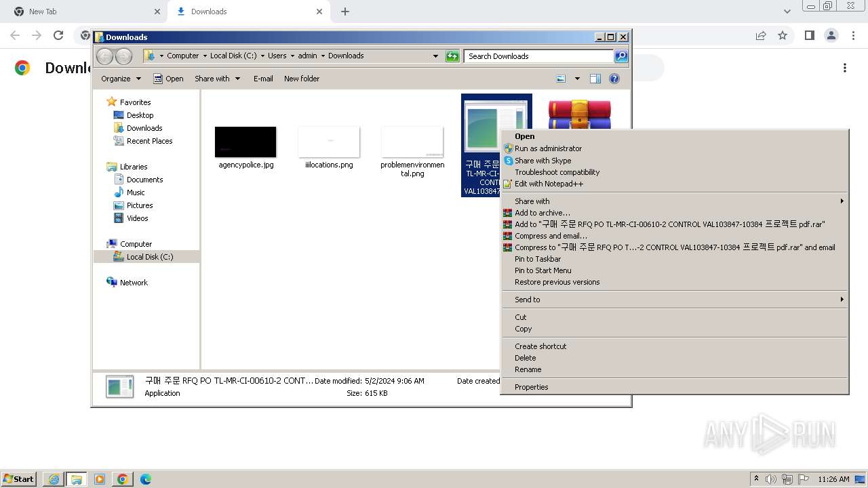
Task: Refresh the Downloads folder view
Action: [452, 56]
